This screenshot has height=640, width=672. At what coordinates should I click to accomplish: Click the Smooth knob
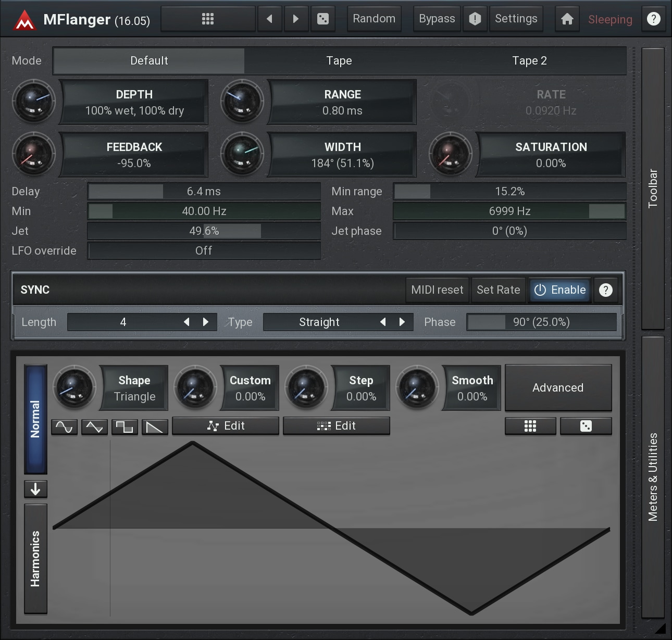coord(417,388)
